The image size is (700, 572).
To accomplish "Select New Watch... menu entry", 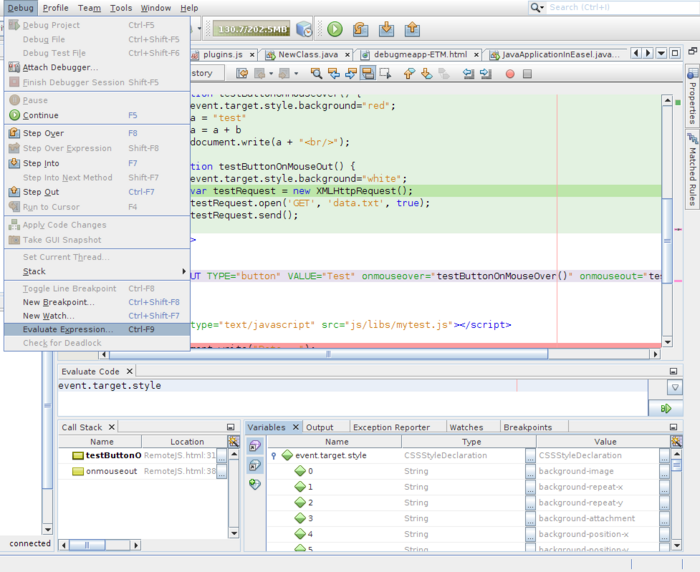I will pyautogui.click(x=97, y=316).
